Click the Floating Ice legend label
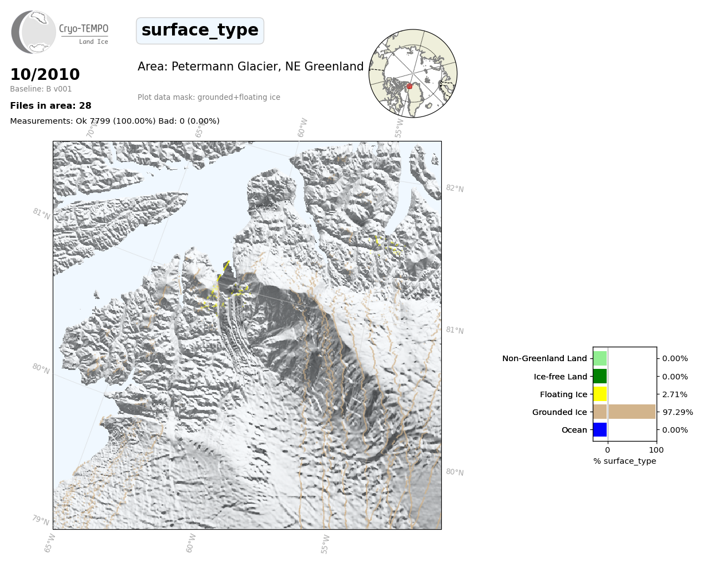This screenshot has width=706, height=588. 563,394
